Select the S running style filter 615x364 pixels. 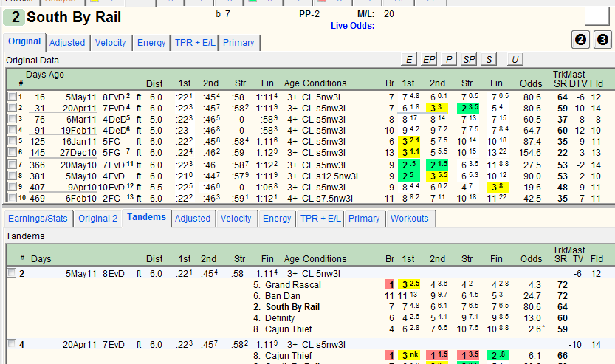pos(489,59)
